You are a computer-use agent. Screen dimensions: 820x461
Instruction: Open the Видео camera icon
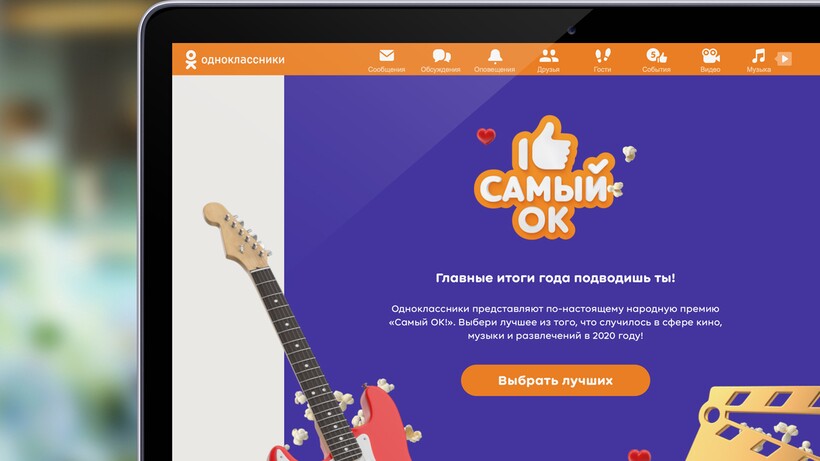[711, 55]
